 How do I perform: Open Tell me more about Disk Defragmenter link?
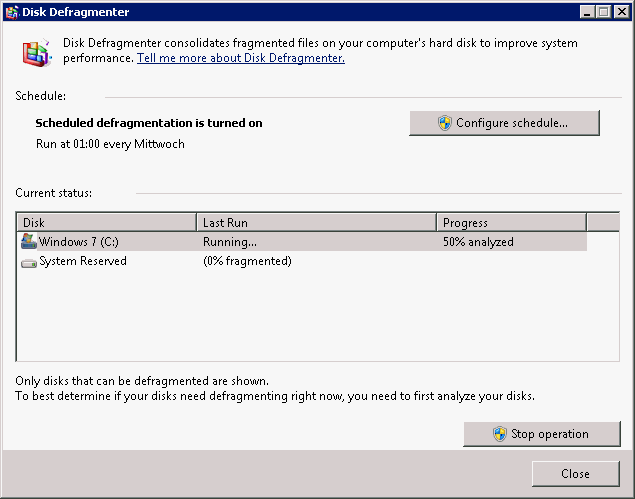coord(241,58)
